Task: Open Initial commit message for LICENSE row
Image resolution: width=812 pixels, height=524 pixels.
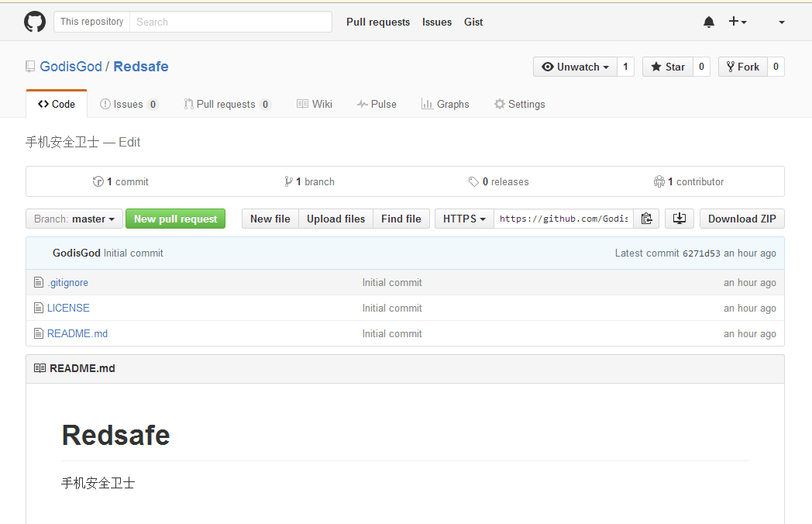Action: click(392, 308)
